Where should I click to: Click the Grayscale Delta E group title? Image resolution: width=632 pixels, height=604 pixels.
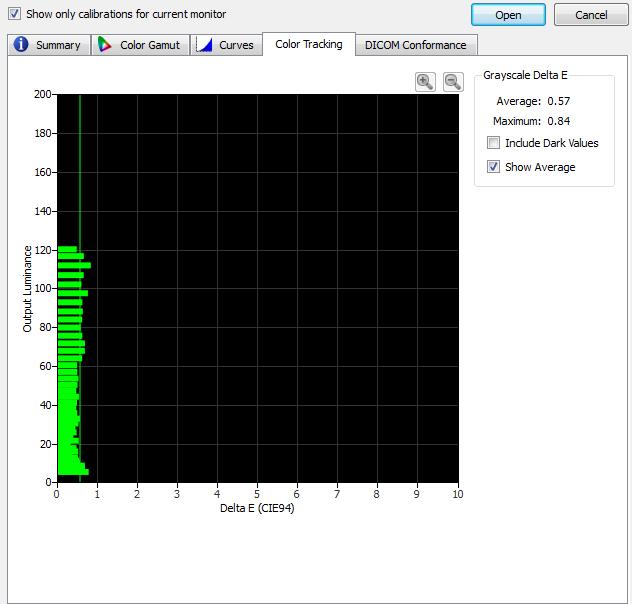(x=525, y=75)
